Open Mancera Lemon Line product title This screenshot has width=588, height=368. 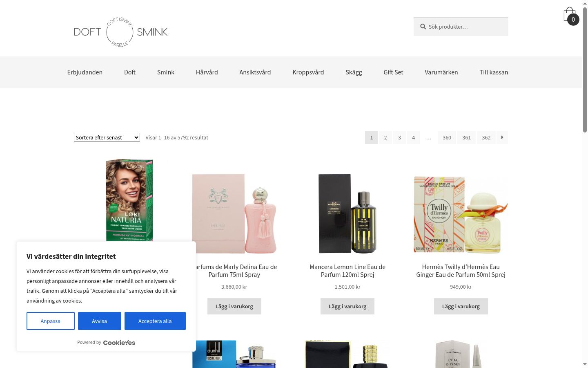pos(347,271)
